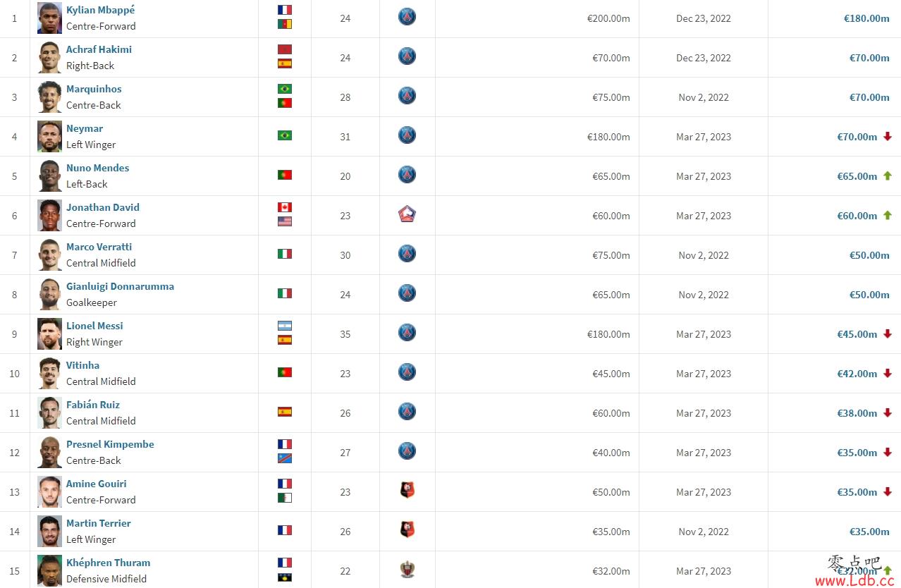Click Neymar's portrait thumbnail

(x=49, y=136)
